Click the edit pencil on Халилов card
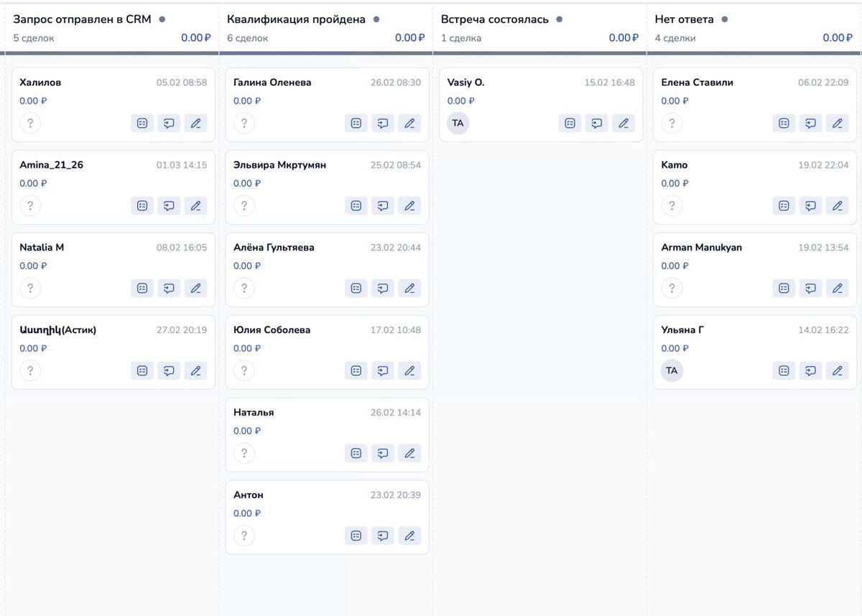 point(195,123)
